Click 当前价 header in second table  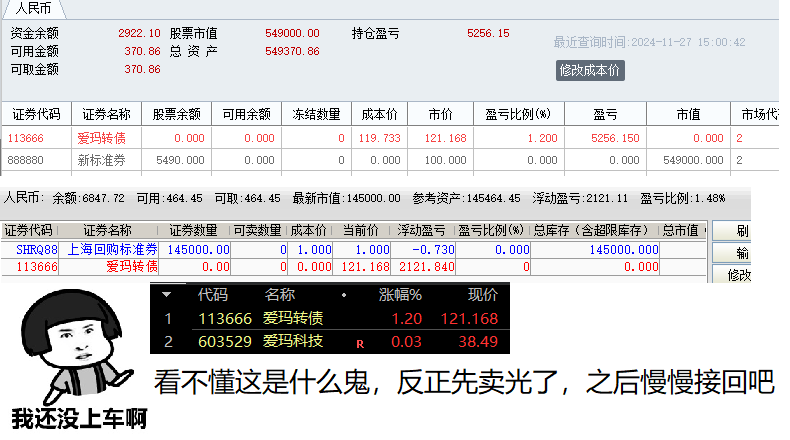pos(360,230)
